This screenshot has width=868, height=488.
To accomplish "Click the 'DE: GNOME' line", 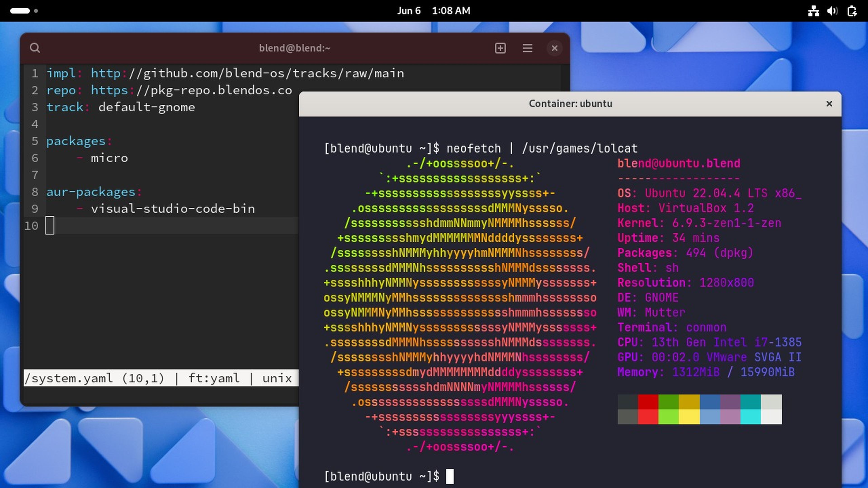I will click(x=648, y=298).
